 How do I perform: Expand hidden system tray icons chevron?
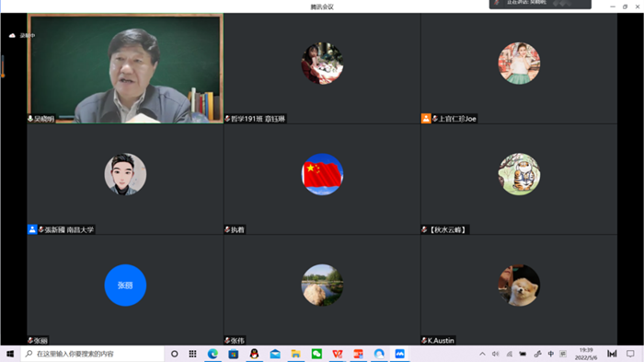482,354
